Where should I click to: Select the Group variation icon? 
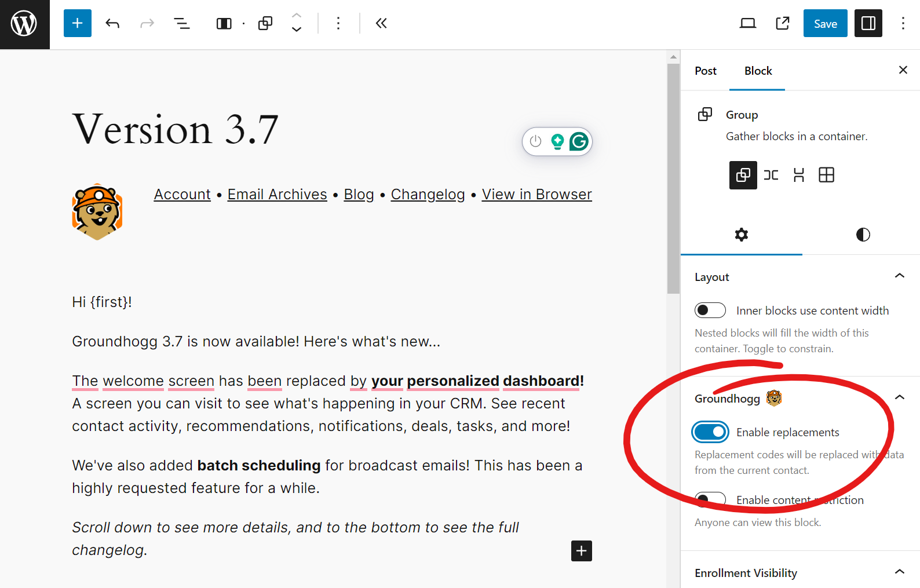coord(743,175)
